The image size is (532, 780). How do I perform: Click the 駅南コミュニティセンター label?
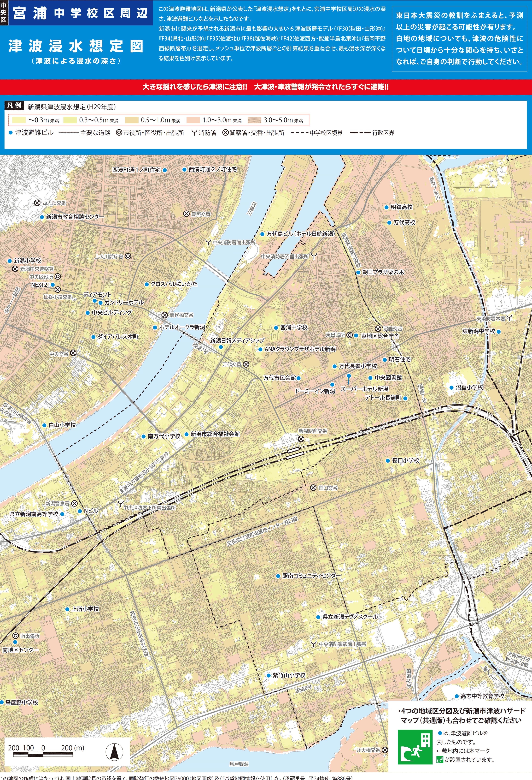point(311,576)
